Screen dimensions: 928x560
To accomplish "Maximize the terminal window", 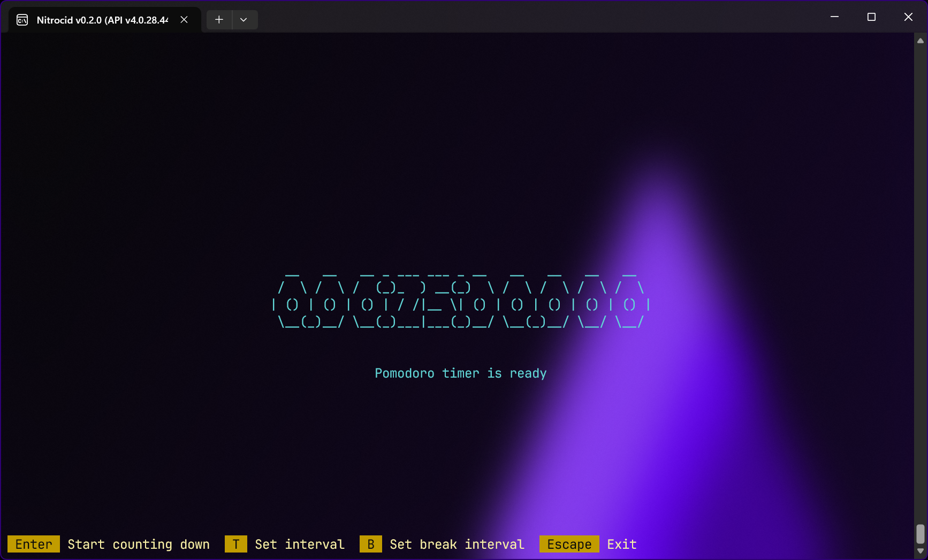I will coord(871,17).
